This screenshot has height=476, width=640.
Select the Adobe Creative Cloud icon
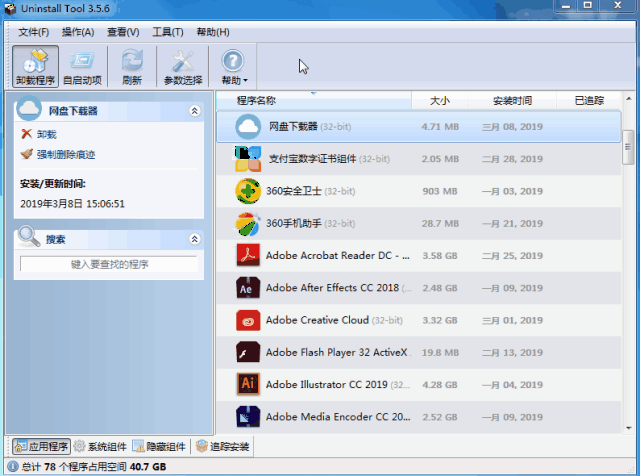pyautogui.click(x=248, y=320)
